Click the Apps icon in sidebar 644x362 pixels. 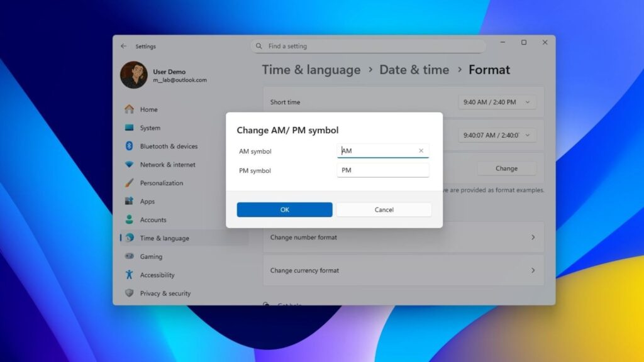coord(130,201)
